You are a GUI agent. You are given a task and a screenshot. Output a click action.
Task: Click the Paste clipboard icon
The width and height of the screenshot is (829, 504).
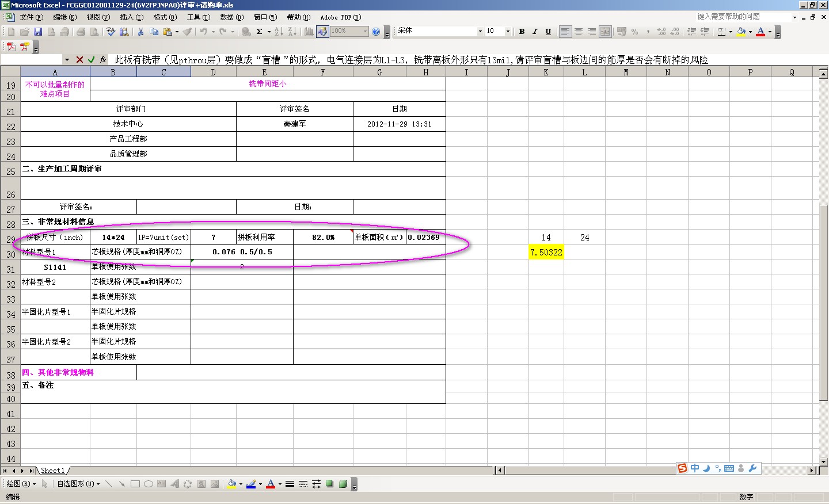(168, 32)
